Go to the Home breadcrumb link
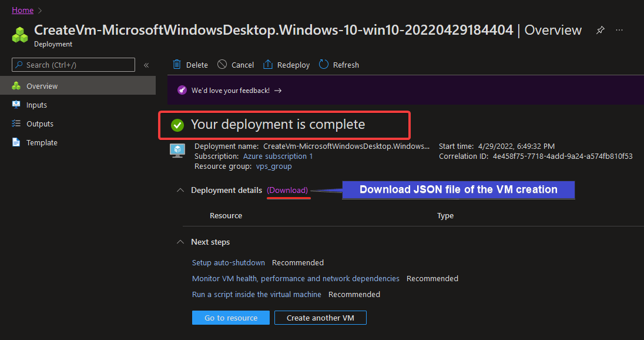The height and width of the screenshot is (340, 644). click(x=22, y=10)
